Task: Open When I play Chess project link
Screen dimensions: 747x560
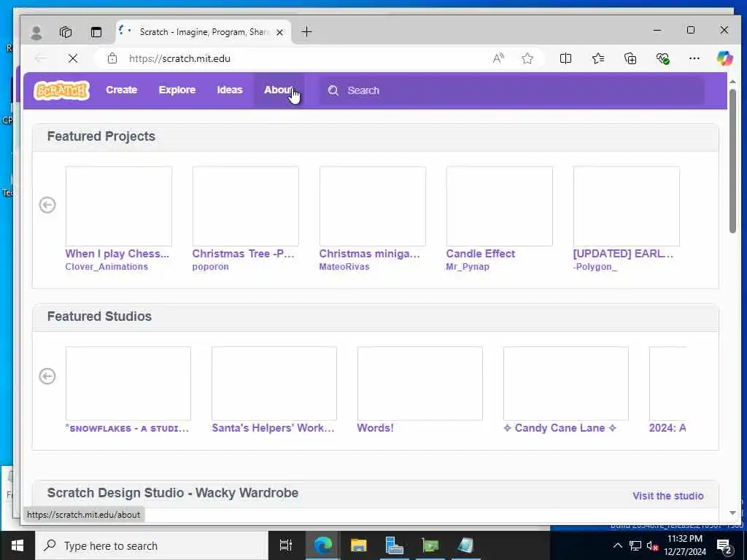Action: (x=117, y=254)
